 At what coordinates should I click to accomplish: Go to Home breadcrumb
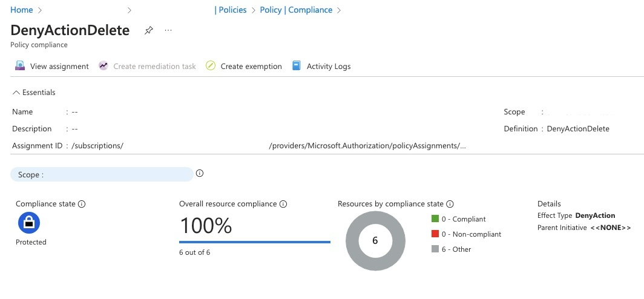[x=22, y=10]
